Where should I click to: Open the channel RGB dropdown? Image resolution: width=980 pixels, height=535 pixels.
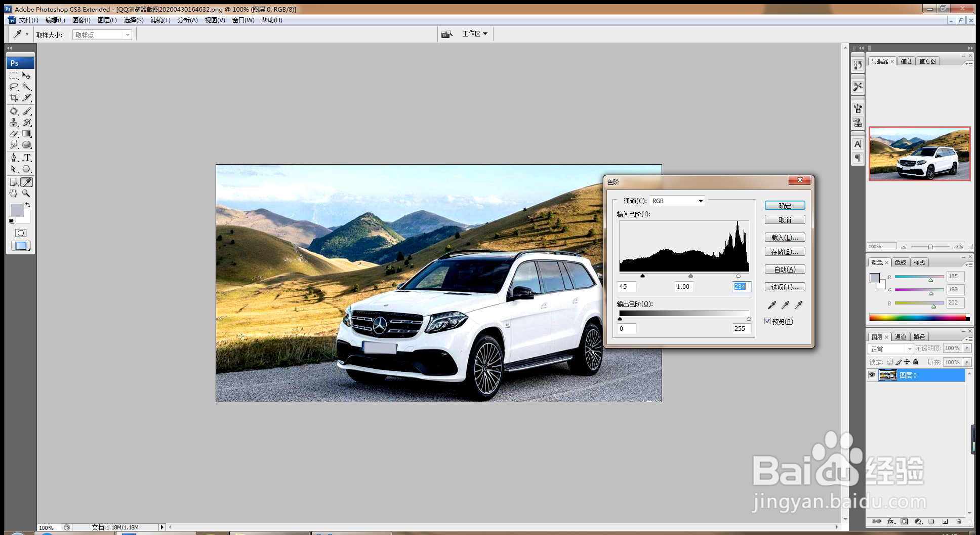pos(677,201)
